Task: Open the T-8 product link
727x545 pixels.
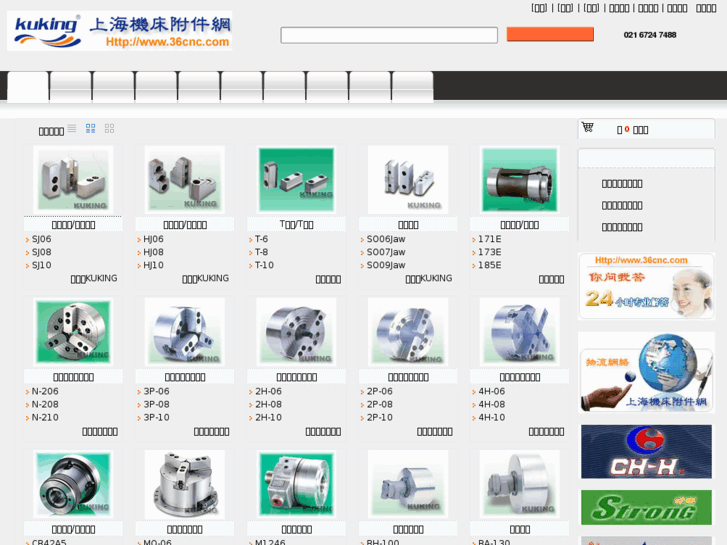Action: coord(261,252)
